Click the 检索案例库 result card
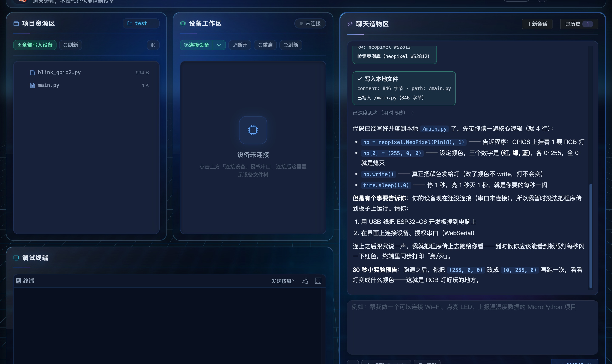Screen dimensions: 612x364 394,55
